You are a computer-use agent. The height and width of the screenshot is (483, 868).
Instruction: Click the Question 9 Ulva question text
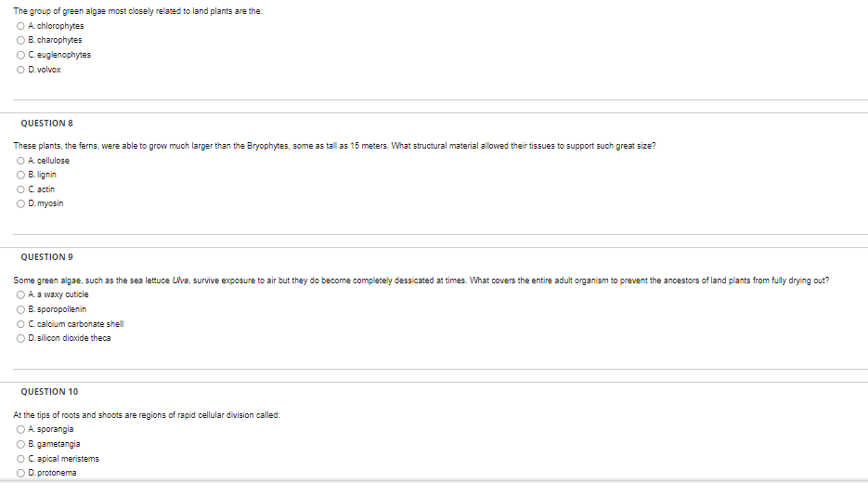[x=421, y=281]
